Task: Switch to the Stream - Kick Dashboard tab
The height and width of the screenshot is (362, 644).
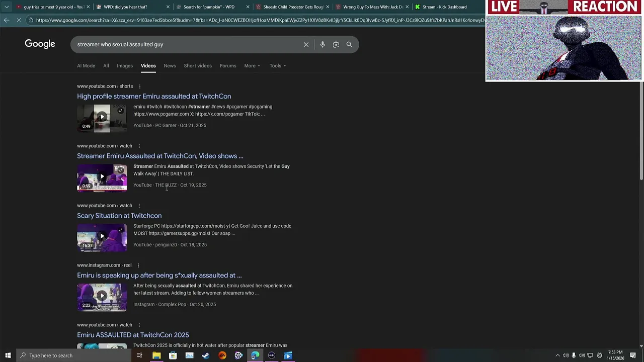Action: pos(448,7)
